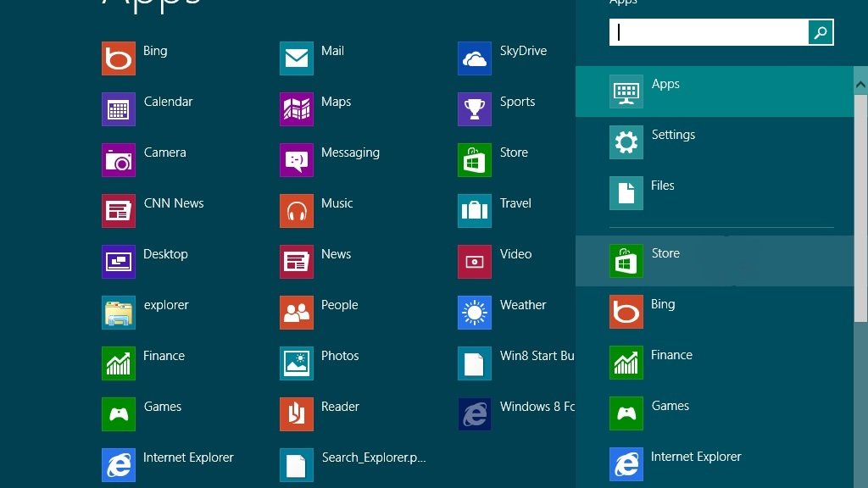Launch Internet Explorer from Apps list

click(x=119, y=465)
